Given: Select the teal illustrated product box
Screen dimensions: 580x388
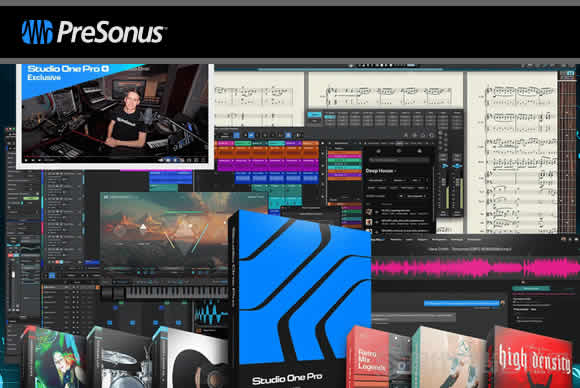Looking at the screenshot, I should pyautogui.click(x=448, y=357).
